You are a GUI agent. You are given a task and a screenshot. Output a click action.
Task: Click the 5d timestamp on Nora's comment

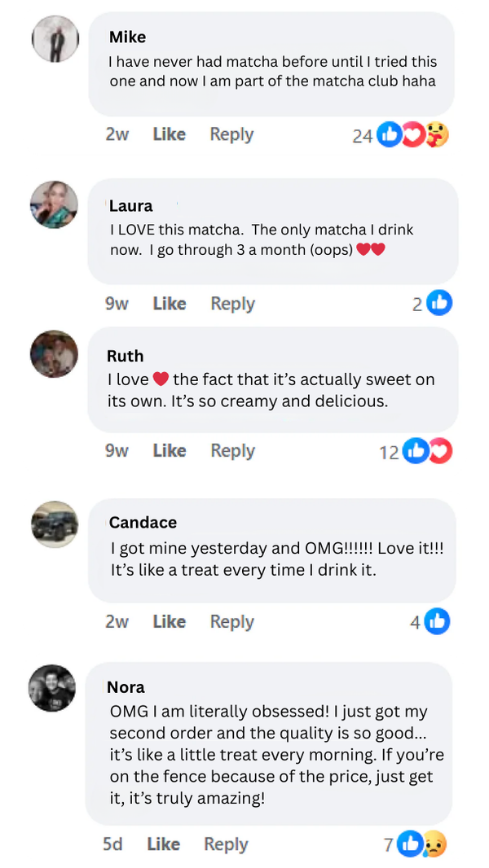click(113, 844)
